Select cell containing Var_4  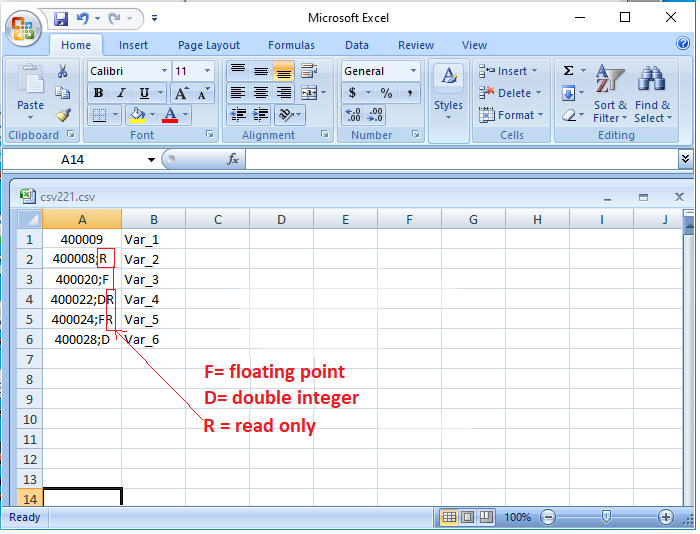click(x=154, y=300)
